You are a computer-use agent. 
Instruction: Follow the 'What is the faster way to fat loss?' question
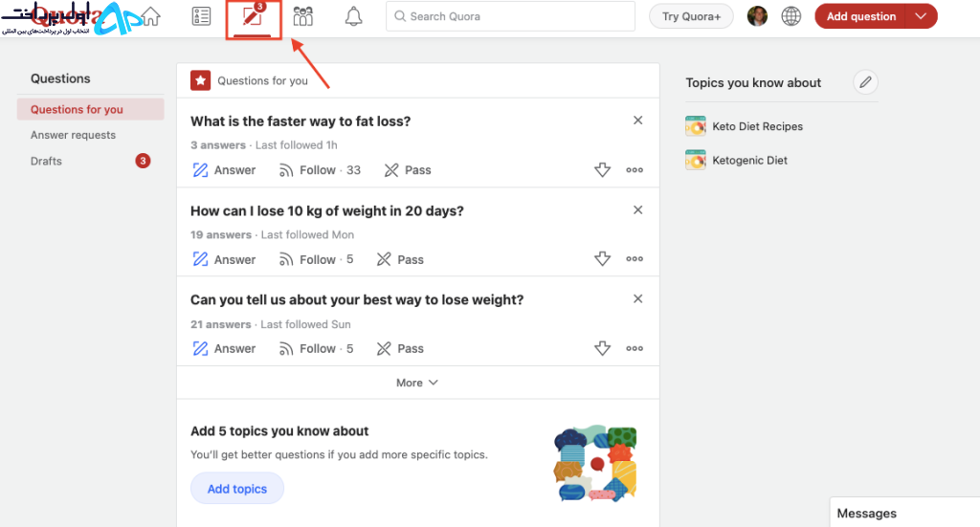[x=320, y=170]
